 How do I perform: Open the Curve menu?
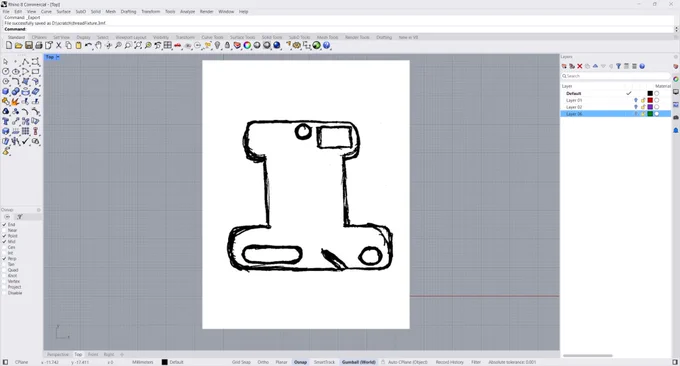pos(46,12)
